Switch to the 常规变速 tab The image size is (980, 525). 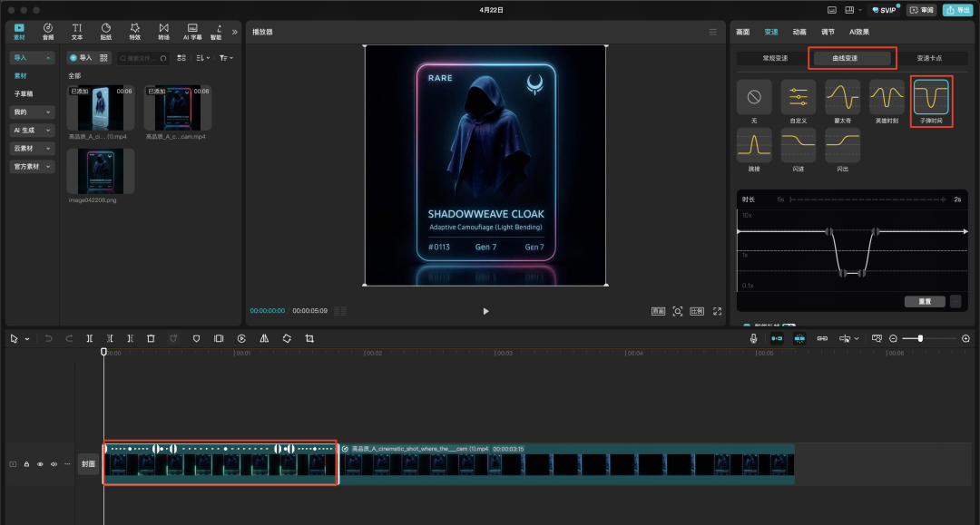click(x=775, y=58)
